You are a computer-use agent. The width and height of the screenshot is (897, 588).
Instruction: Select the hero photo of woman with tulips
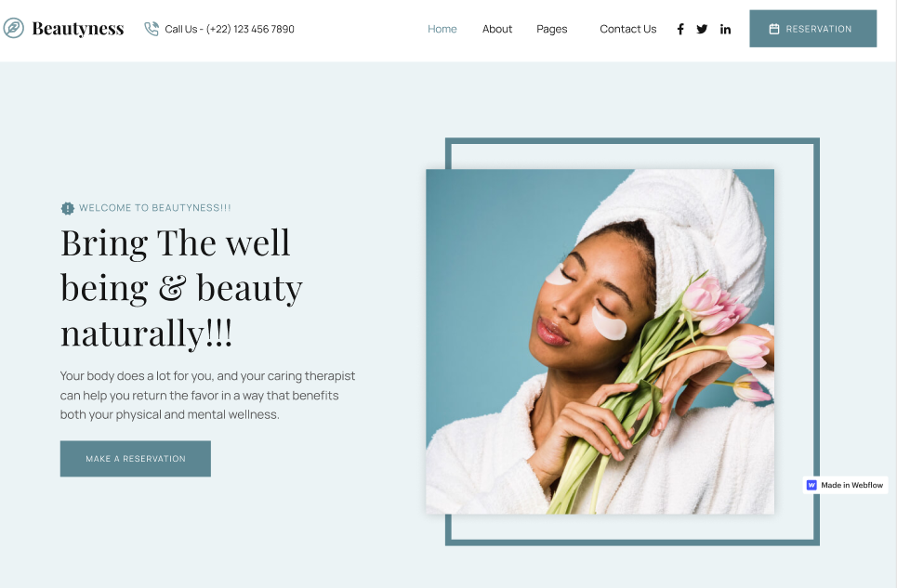[600, 342]
